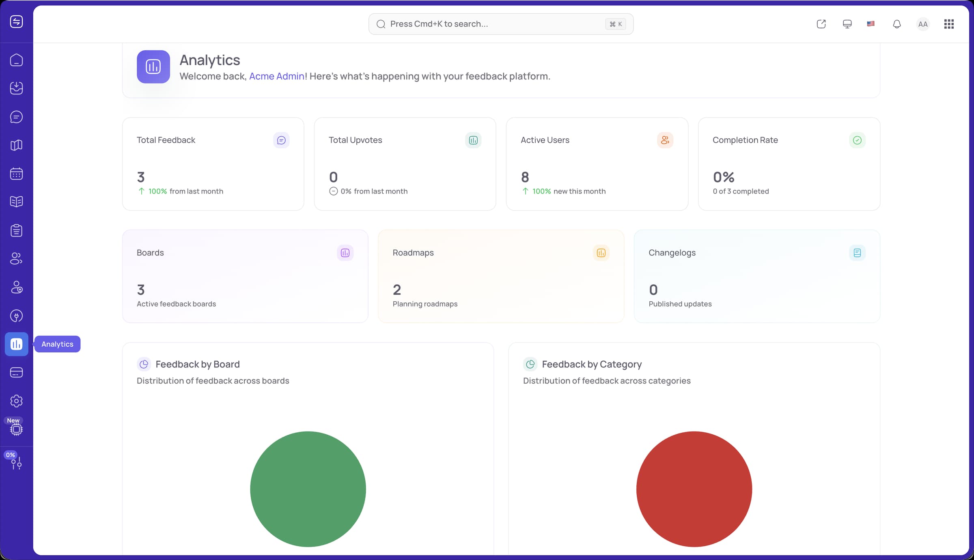Open the roadmap map sidebar icon
974x560 pixels.
(16, 145)
